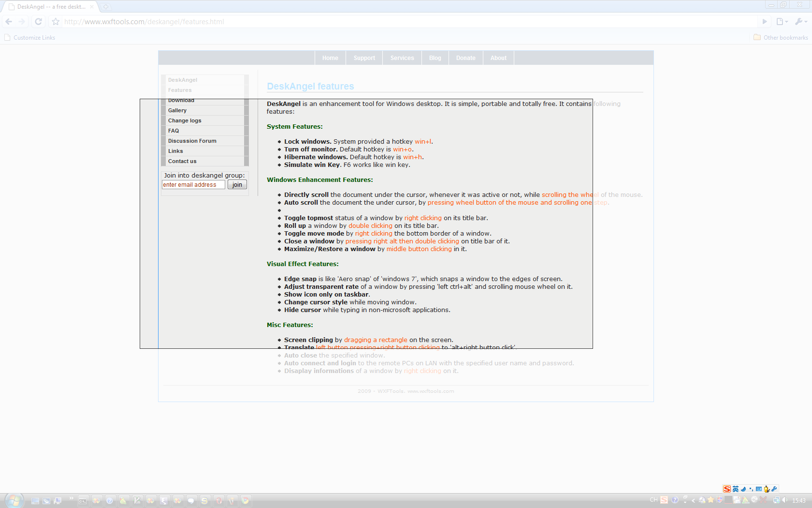Click the browser back arrow

click(x=9, y=21)
